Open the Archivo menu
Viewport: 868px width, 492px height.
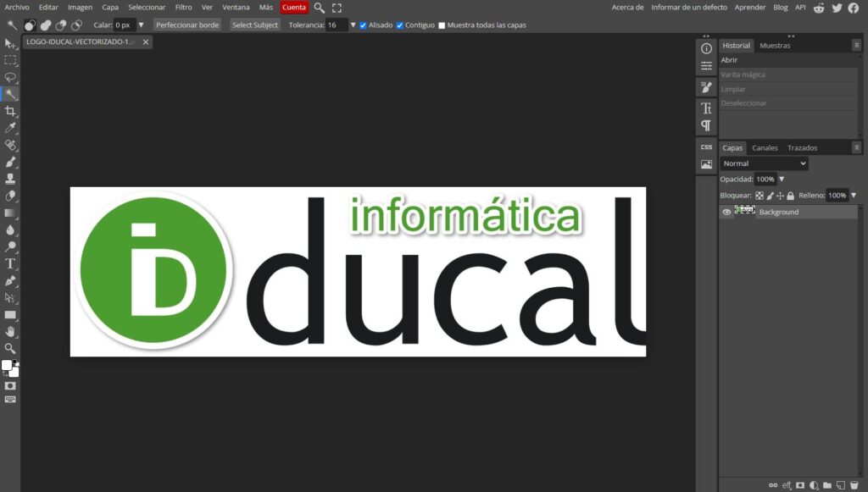point(17,7)
